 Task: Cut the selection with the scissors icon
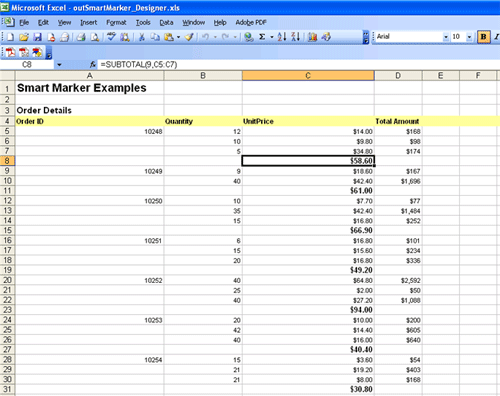[142, 37]
